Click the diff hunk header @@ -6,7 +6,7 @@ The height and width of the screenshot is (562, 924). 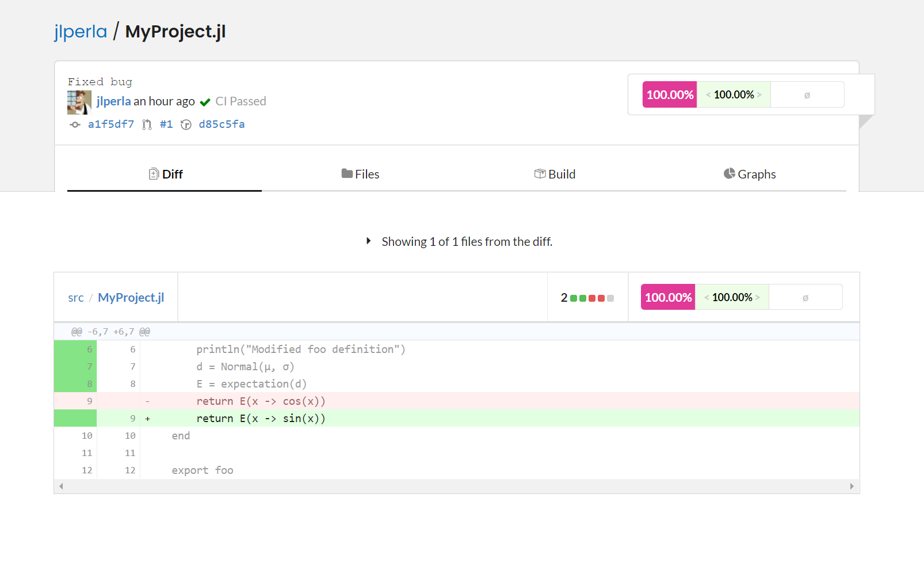[x=110, y=332]
